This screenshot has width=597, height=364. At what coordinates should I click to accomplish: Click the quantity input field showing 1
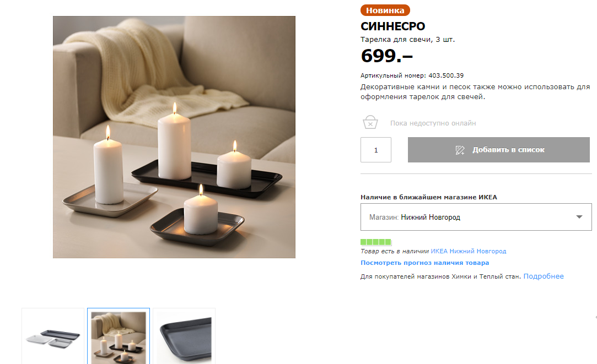pos(376,150)
